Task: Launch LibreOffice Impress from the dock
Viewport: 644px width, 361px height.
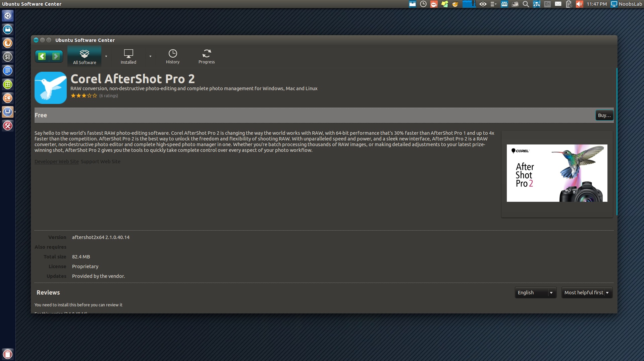Action: [x=8, y=98]
